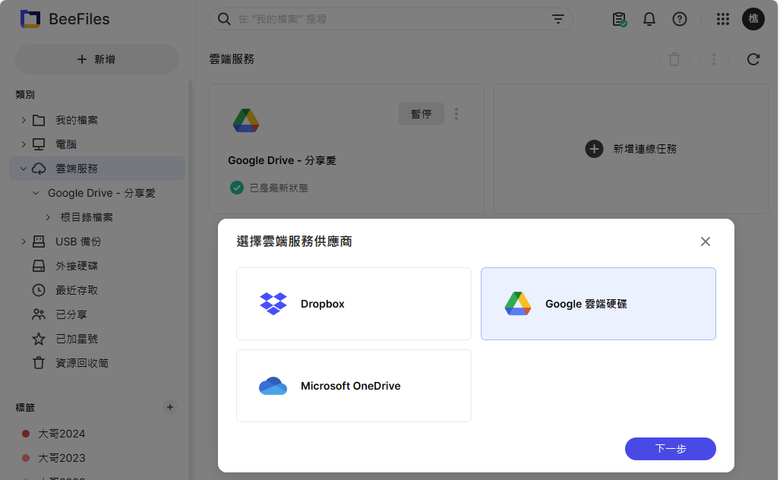The width and height of the screenshot is (780, 480).
Task: Click the 暫停 button on Google Drive card
Action: [421, 114]
